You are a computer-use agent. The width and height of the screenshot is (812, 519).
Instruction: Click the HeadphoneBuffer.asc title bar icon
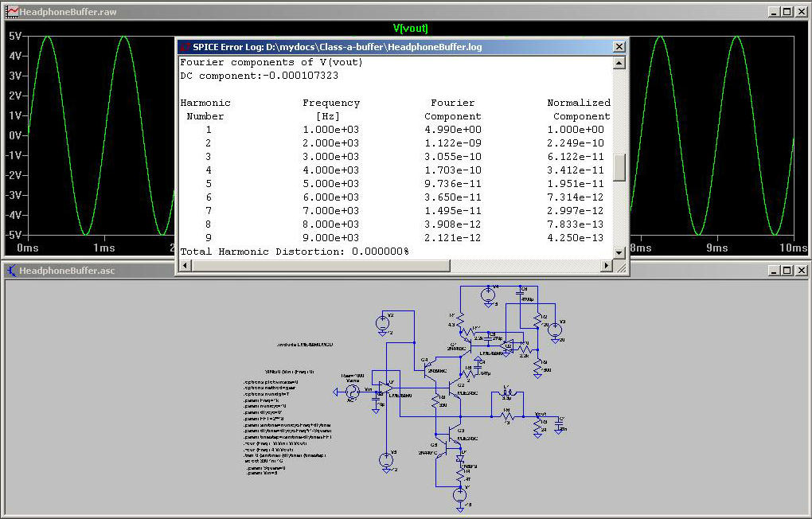pos(11,270)
